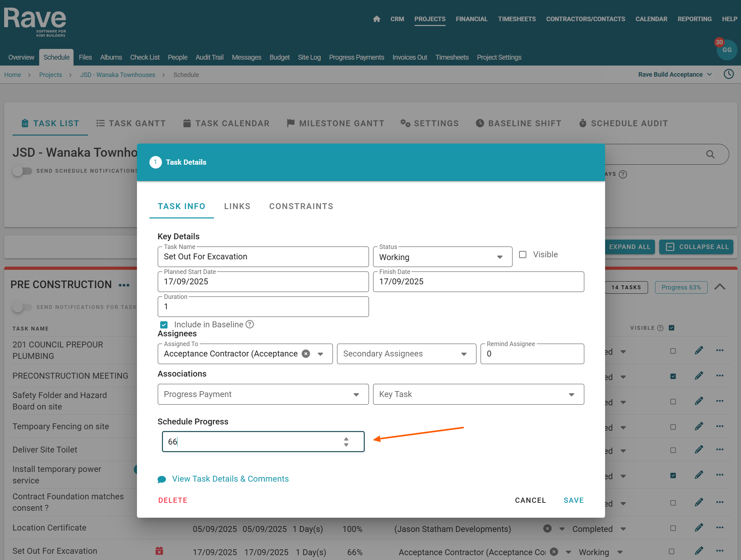Uncheck Include in Baseline checkbox
This screenshot has height=560, width=741.
164,325
